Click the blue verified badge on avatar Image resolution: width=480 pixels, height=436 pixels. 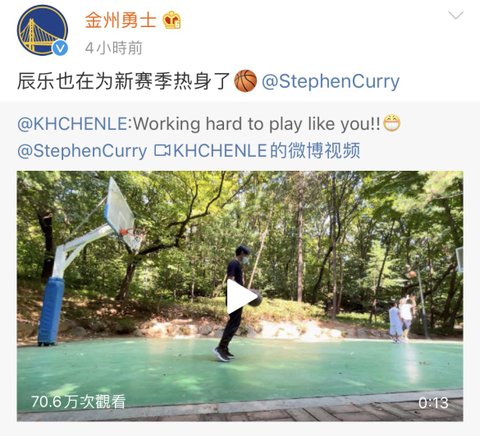(x=60, y=48)
